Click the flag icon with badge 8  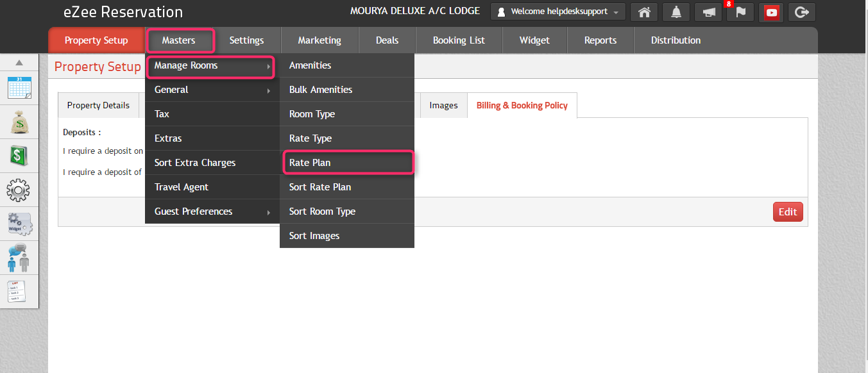[x=740, y=12]
